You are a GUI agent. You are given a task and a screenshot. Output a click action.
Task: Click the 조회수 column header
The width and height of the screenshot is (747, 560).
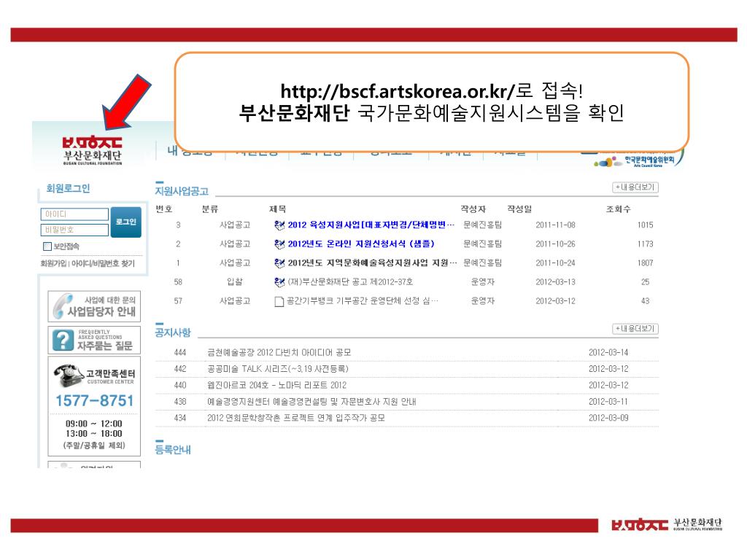pos(618,209)
